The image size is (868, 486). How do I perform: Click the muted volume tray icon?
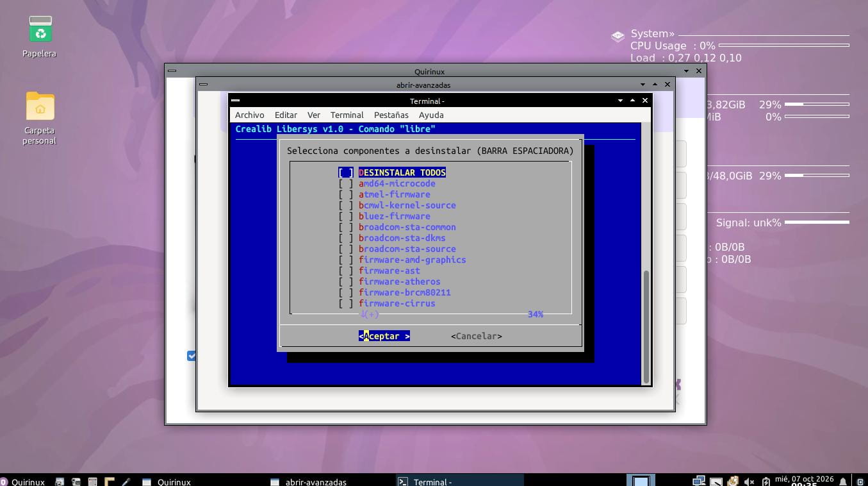point(749,482)
